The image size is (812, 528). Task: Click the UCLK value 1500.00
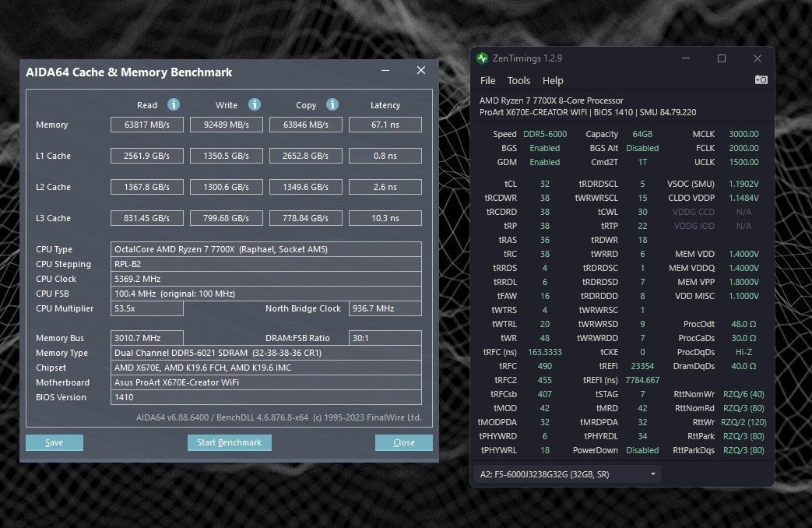(743, 162)
